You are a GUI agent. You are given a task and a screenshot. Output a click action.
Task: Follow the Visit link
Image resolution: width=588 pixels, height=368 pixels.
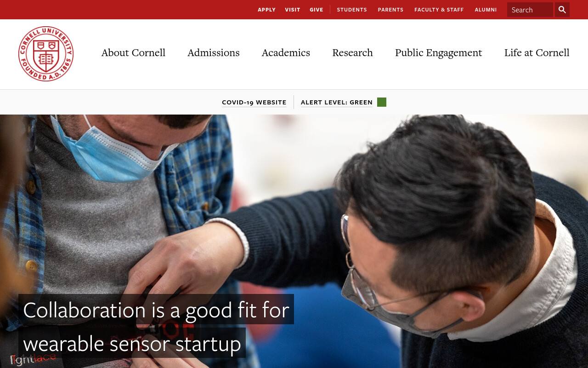(293, 10)
